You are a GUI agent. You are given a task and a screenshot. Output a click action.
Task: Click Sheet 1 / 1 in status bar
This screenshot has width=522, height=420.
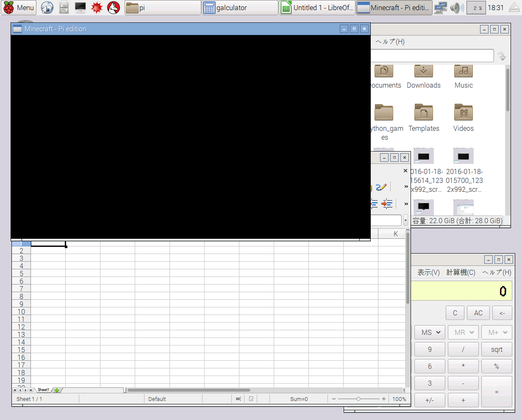[x=29, y=399]
